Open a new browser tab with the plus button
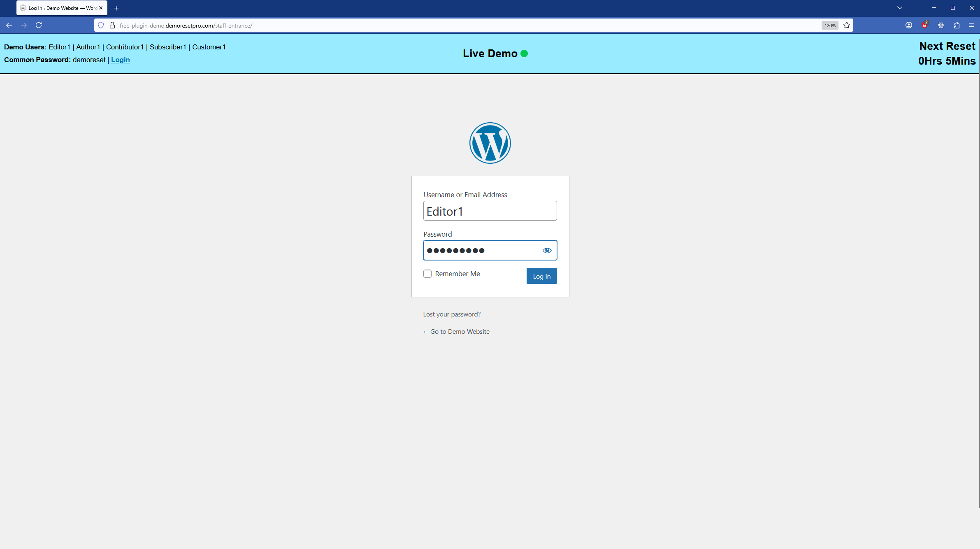Image resolution: width=980 pixels, height=549 pixels. (116, 8)
